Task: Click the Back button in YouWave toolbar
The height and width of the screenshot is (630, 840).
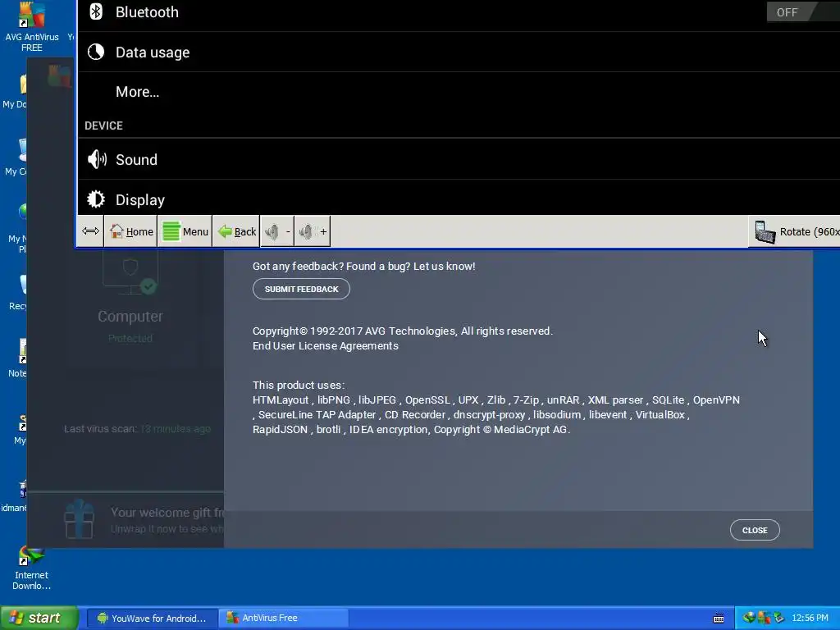Action: pos(237,231)
